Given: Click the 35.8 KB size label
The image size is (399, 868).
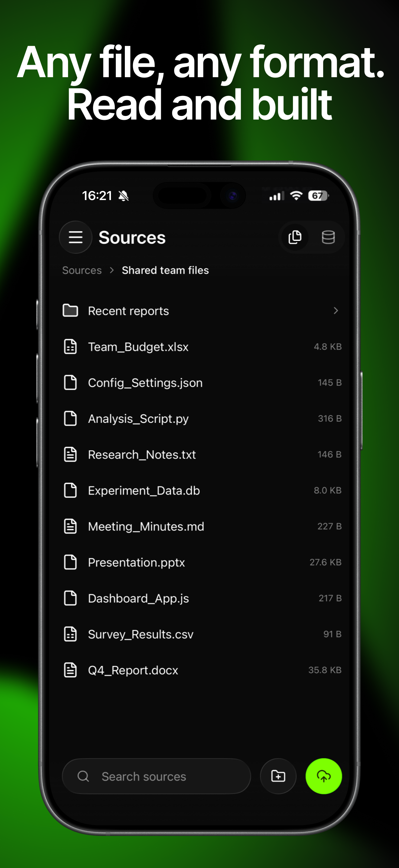Looking at the screenshot, I should pyautogui.click(x=325, y=670).
